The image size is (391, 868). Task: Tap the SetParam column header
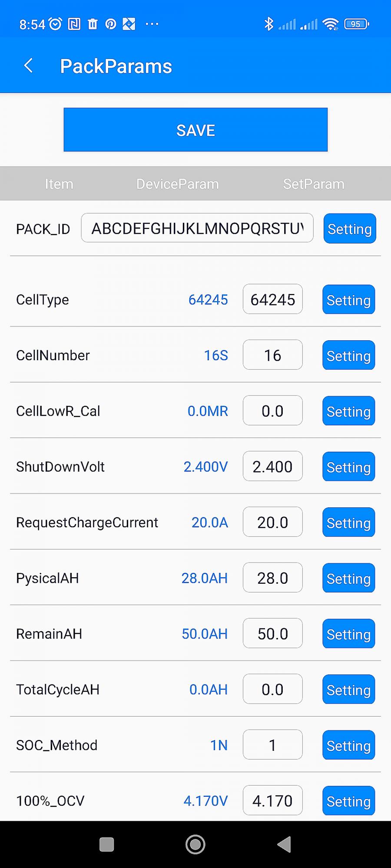(314, 184)
